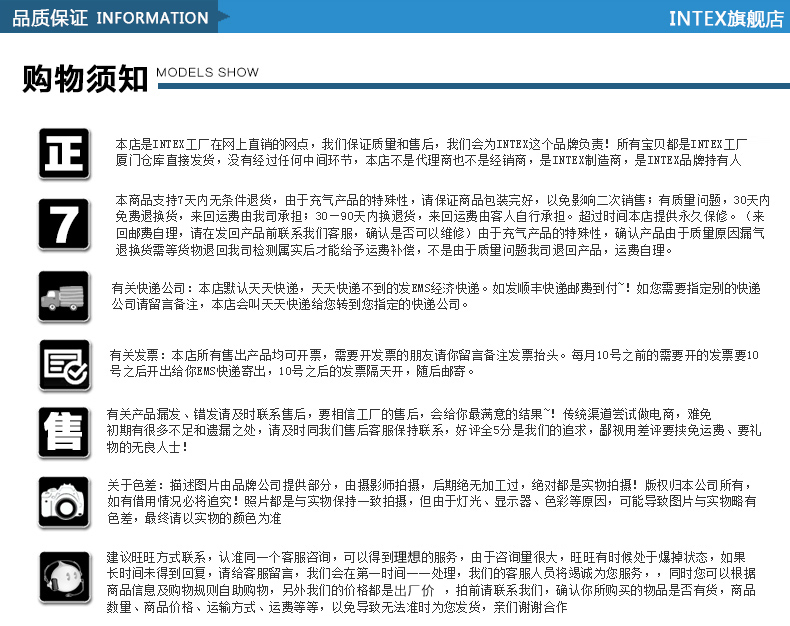
Task: Click text starting 有关快递公司
Action: click(x=436, y=296)
